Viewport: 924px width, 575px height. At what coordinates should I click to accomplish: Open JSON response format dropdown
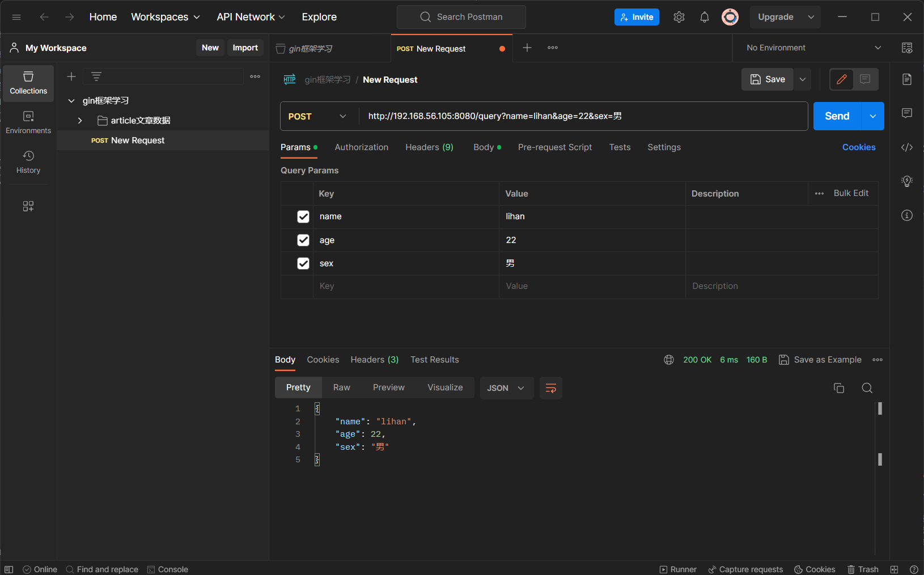coord(507,388)
